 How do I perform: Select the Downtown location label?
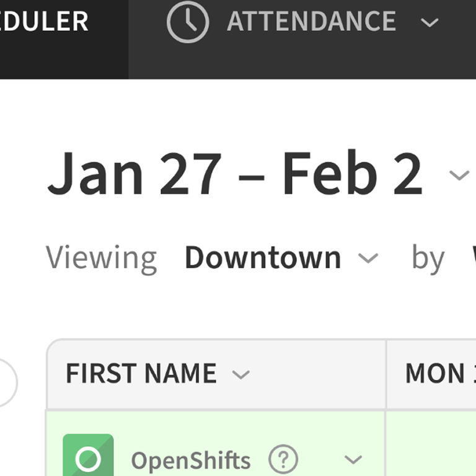coord(263,258)
